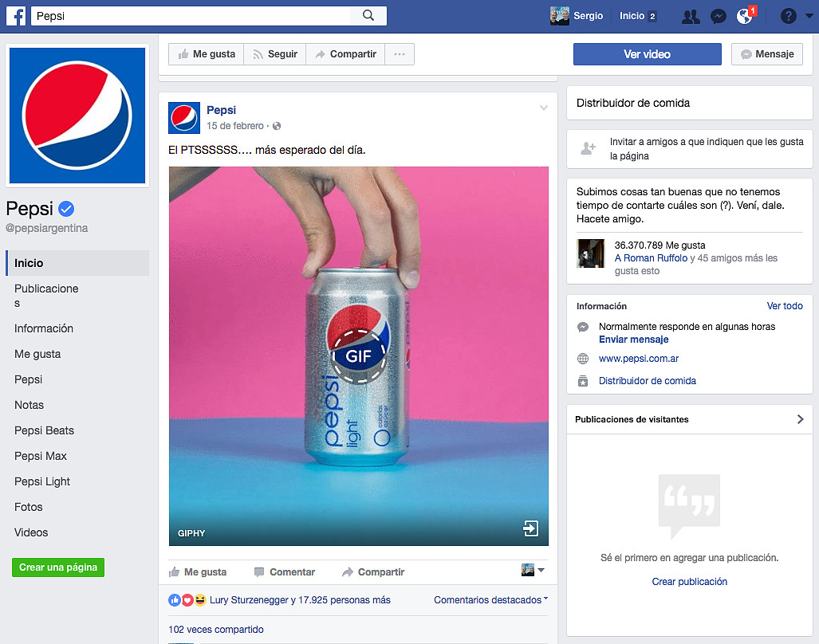Go to Inicio in the top bar

(632, 16)
